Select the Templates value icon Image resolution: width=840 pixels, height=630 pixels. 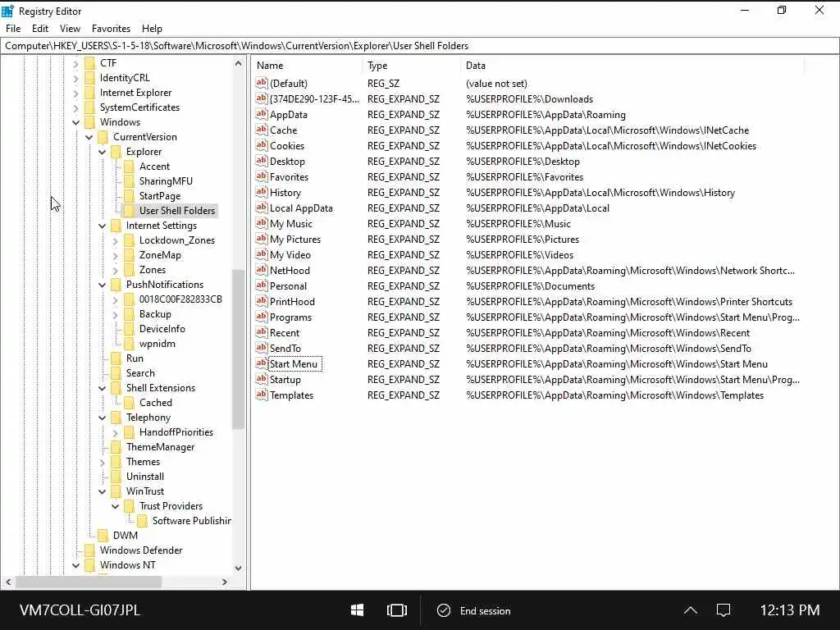[x=262, y=395]
